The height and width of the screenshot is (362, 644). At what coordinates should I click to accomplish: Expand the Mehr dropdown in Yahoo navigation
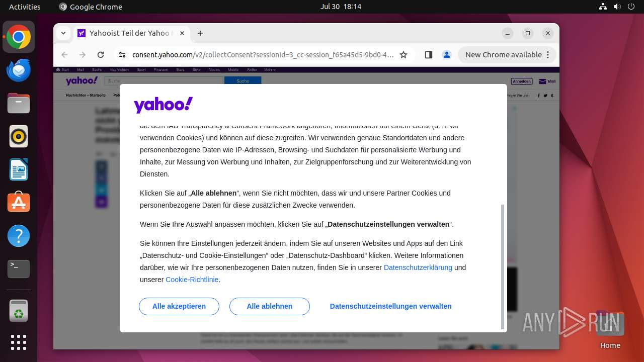[x=270, y=70]
